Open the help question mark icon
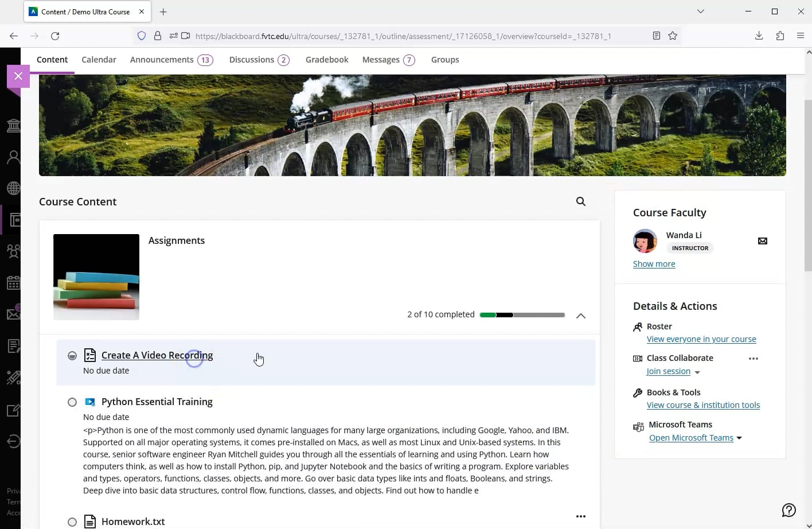The height and width of the screenshot is (529, 812). 789,510
